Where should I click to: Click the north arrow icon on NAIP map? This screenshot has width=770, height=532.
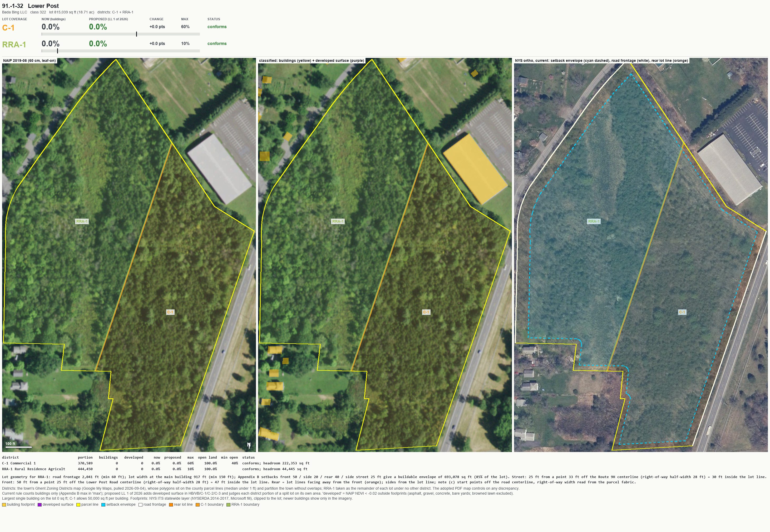pos(249,445)
